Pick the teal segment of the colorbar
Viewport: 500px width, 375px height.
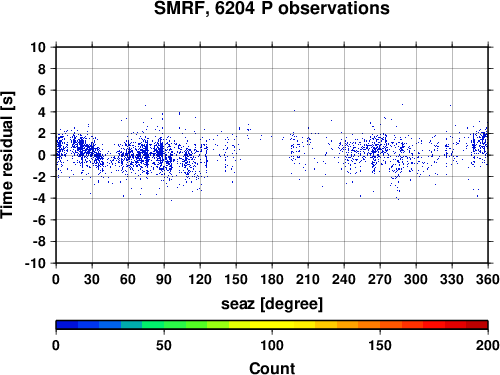coord(132,325)
